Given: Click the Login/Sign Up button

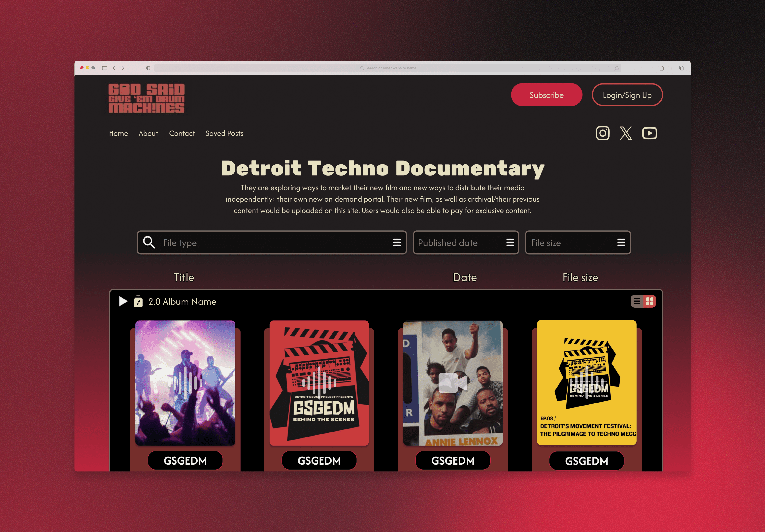Looking at the screenshot, I should pyautogui.click(x=627, y=95).
